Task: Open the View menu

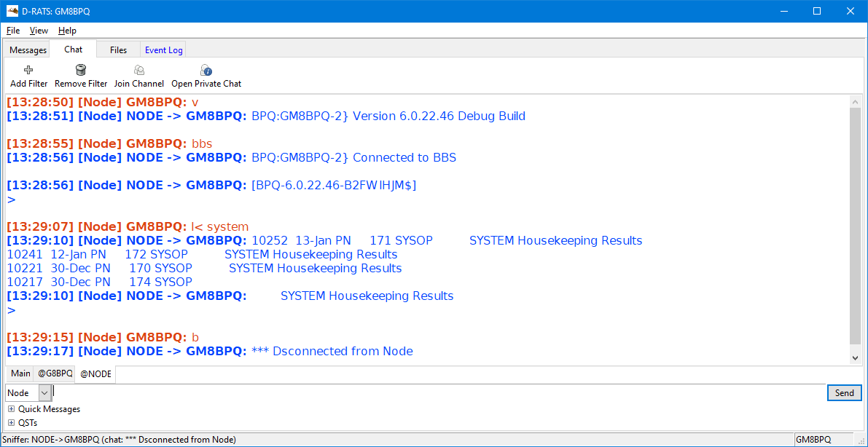Action: click(39, 31)
